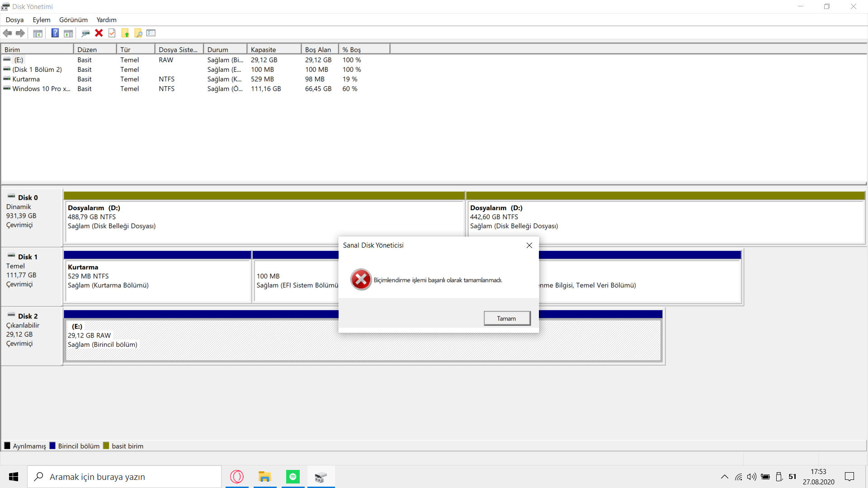The height and width of the screenshot is (488, 868).
Task: Open the Eylem menu
Action: [x=41, y=20]
